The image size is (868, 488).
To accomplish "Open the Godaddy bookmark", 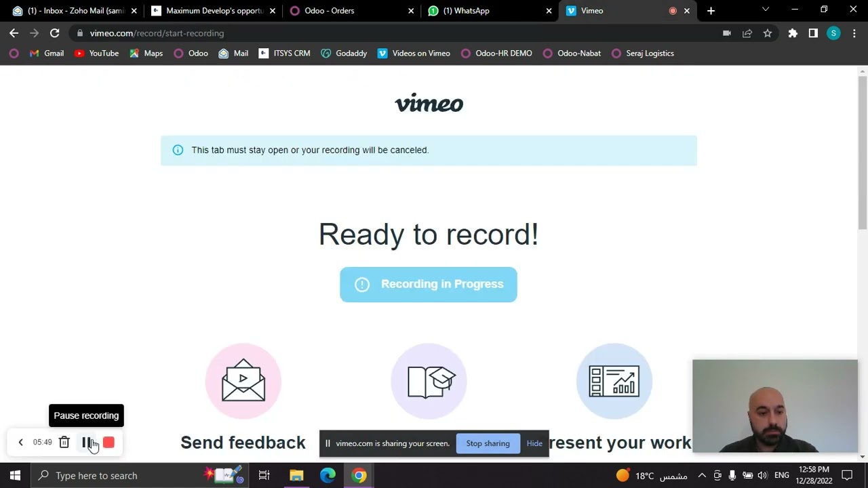I will point(344,53).
